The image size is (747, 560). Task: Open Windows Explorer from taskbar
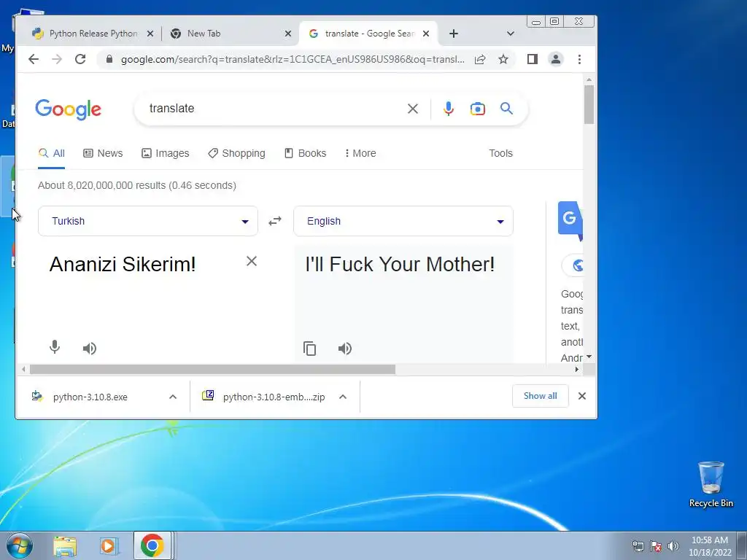(65, 545)
